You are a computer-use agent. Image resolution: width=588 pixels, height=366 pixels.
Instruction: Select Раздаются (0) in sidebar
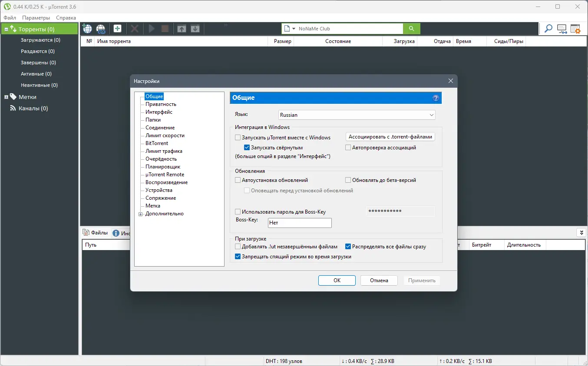(38, 51)
